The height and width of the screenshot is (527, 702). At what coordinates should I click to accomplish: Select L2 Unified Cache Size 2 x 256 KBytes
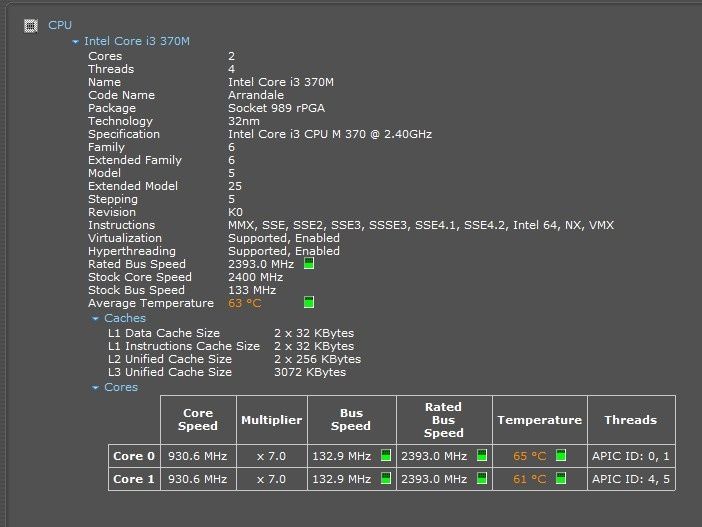tap(317, 359)
